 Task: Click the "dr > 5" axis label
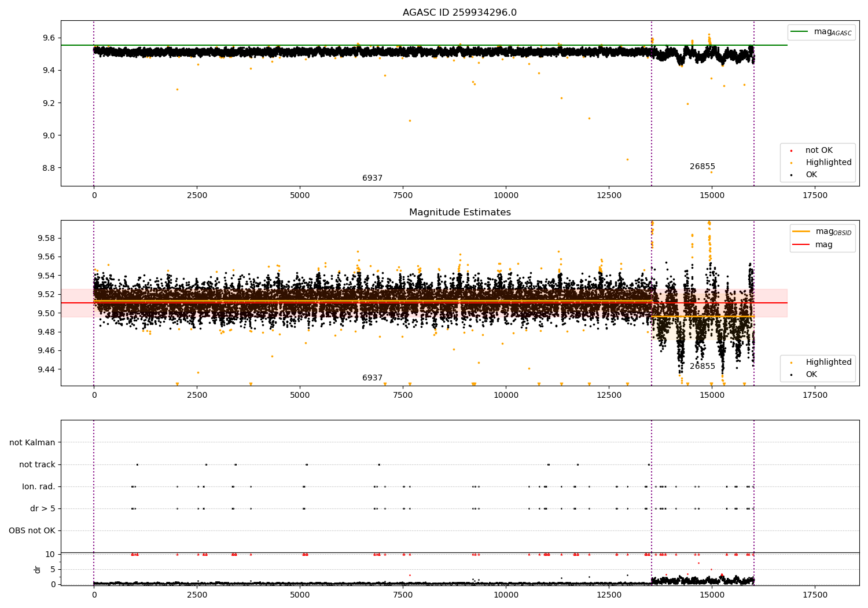pos(43,509)
